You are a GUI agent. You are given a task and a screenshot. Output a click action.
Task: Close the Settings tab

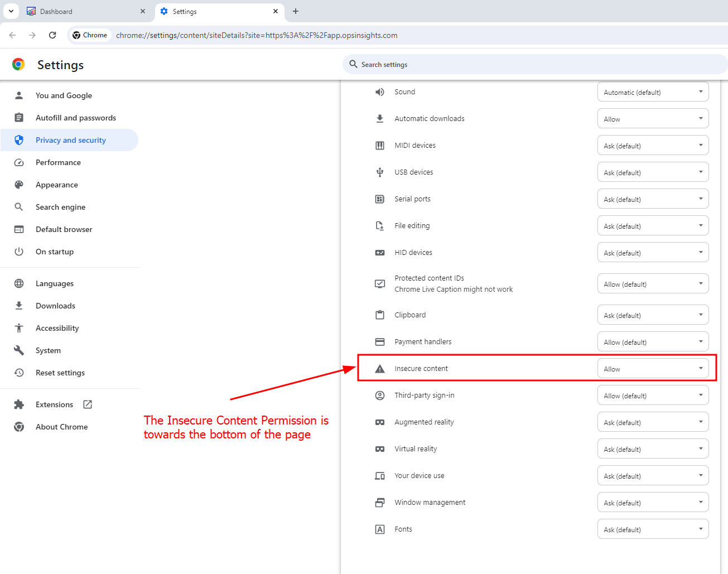[276, 11]
